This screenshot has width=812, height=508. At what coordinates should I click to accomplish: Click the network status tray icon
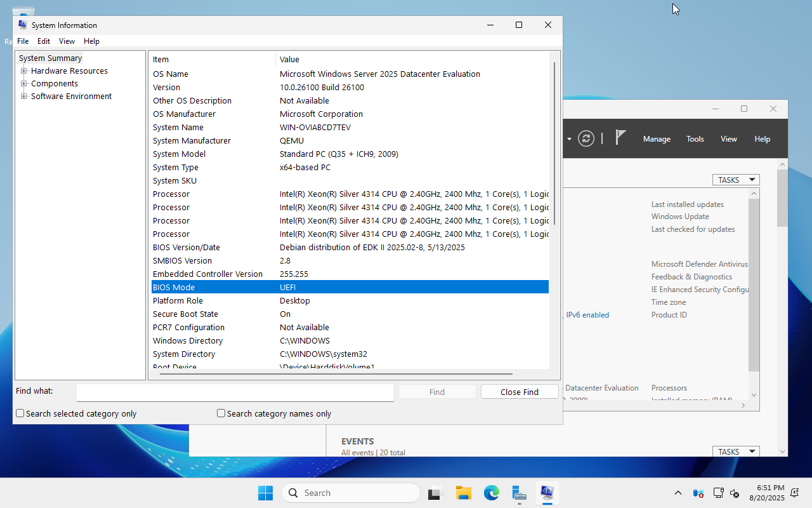tap(718, 493)
